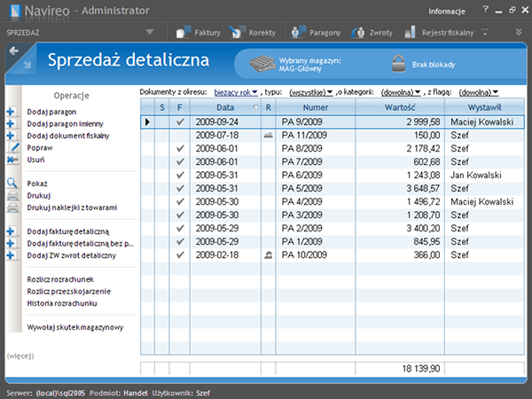Sort by the Wartość column header
This screenshot has width=532, height=399.
pos(399,106)
